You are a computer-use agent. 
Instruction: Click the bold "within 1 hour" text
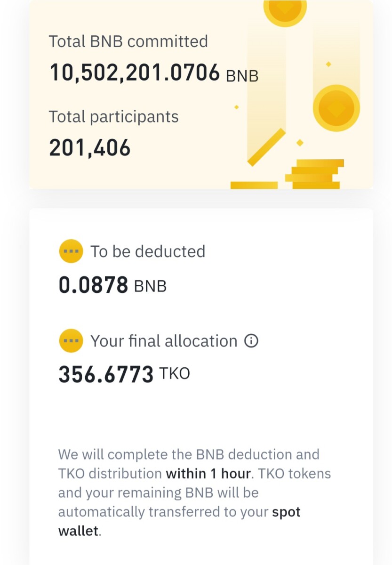tap(208, 474)
